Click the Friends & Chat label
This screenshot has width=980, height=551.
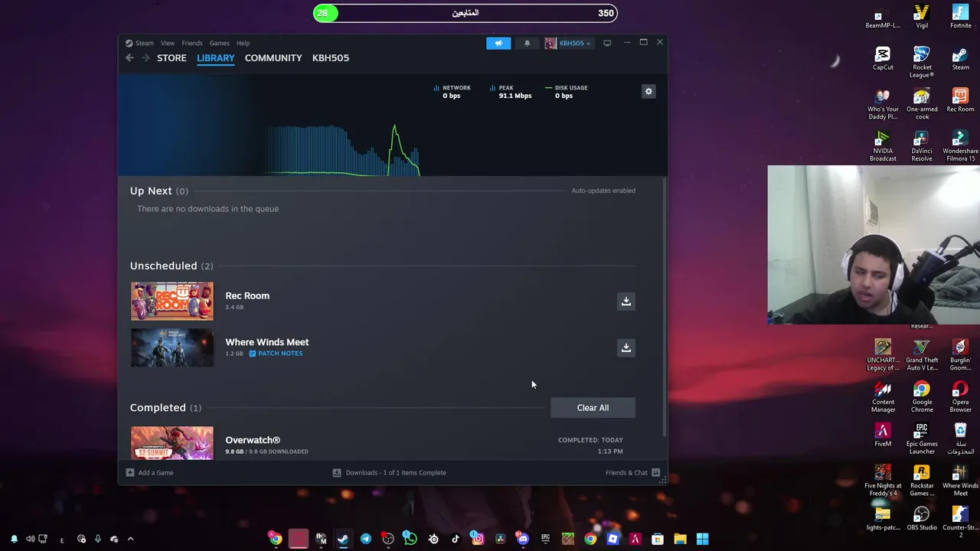(626, 472)
